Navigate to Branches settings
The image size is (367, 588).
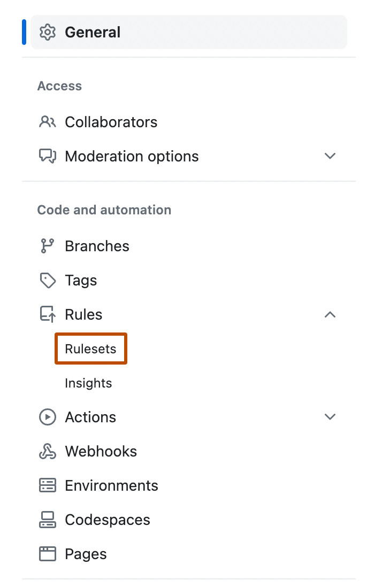[x=97, y=246]
